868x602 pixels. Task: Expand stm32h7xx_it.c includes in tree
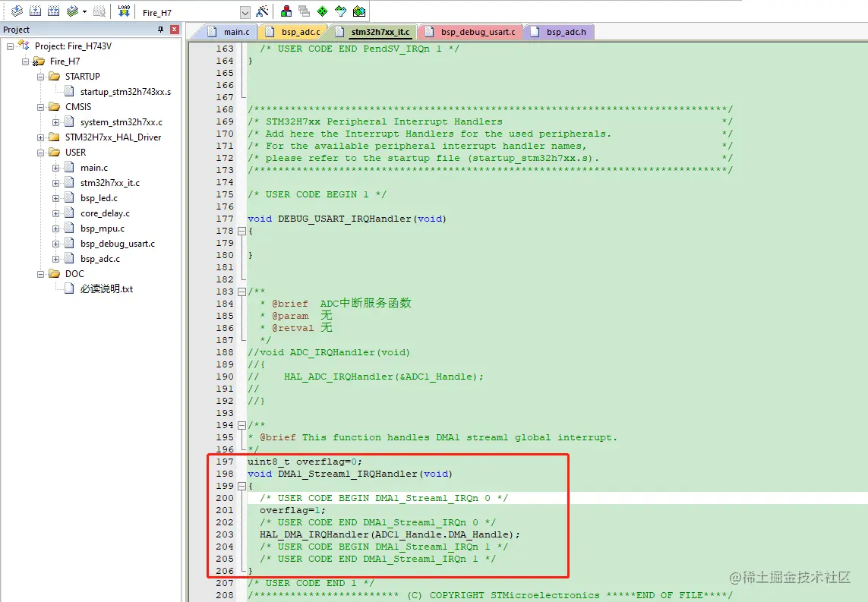coord(56,183)
